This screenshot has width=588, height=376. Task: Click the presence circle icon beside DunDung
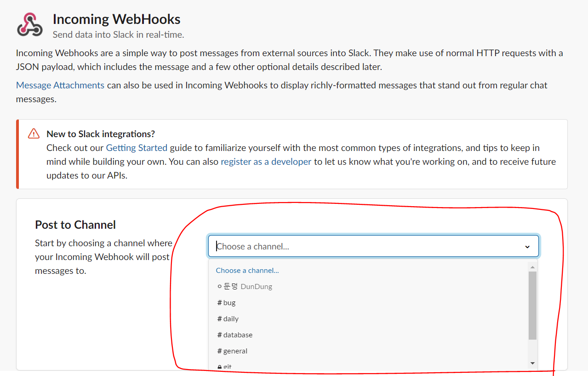(220, 286)
